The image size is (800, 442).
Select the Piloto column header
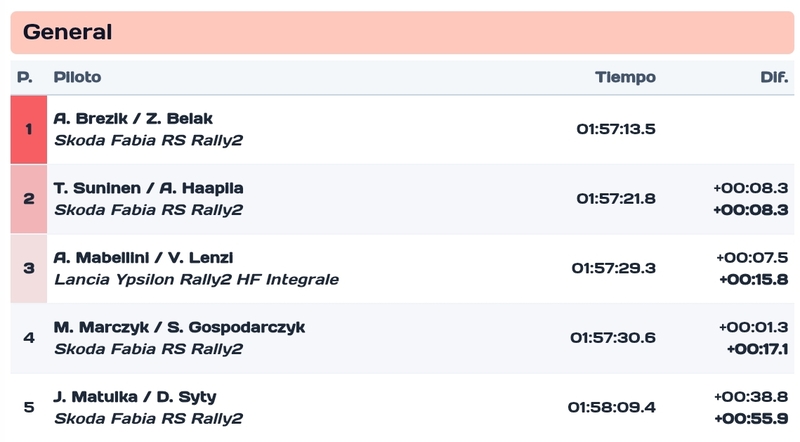point(78,77)
